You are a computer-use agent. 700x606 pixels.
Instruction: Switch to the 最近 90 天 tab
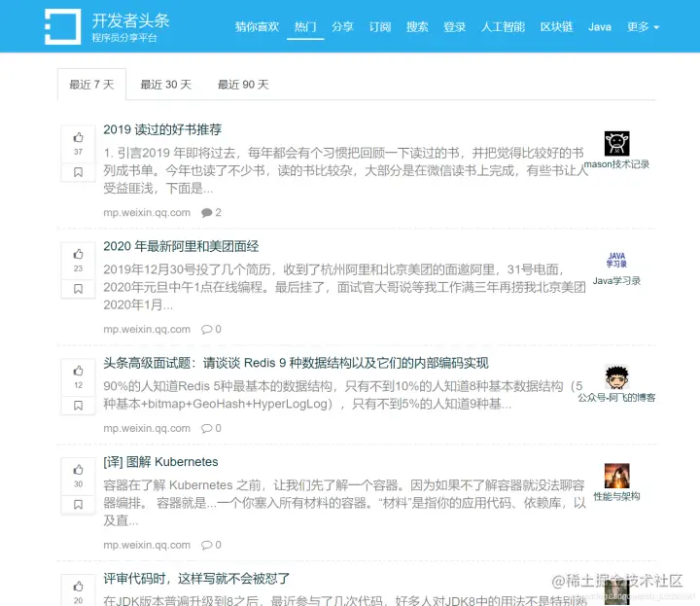click(x=243, y=85)
